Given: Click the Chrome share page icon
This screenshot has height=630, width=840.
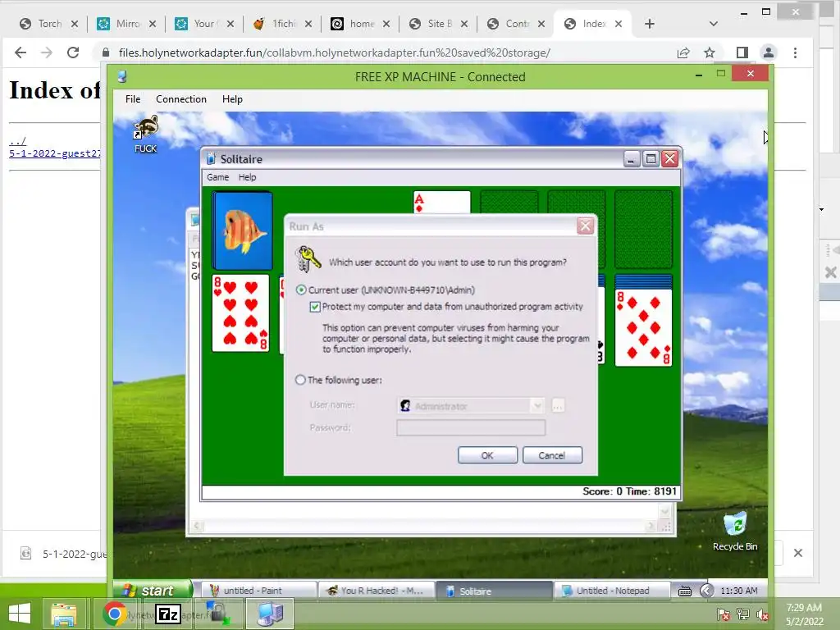Looking at the screenshot, I should point(683,52).
